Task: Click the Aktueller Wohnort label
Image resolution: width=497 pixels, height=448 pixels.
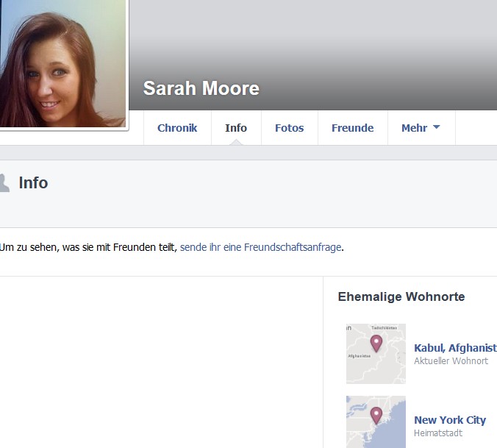Action: [x=451, y=360]
